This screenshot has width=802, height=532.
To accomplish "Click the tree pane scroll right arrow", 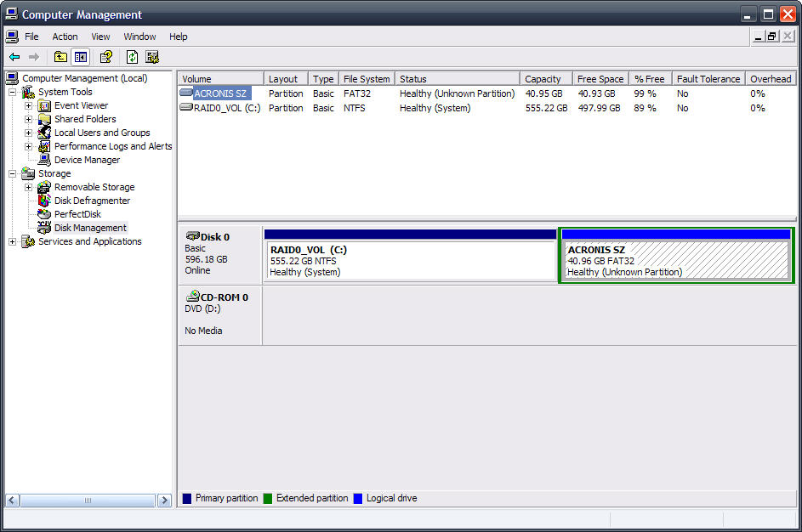I will (x=164, y=501).
